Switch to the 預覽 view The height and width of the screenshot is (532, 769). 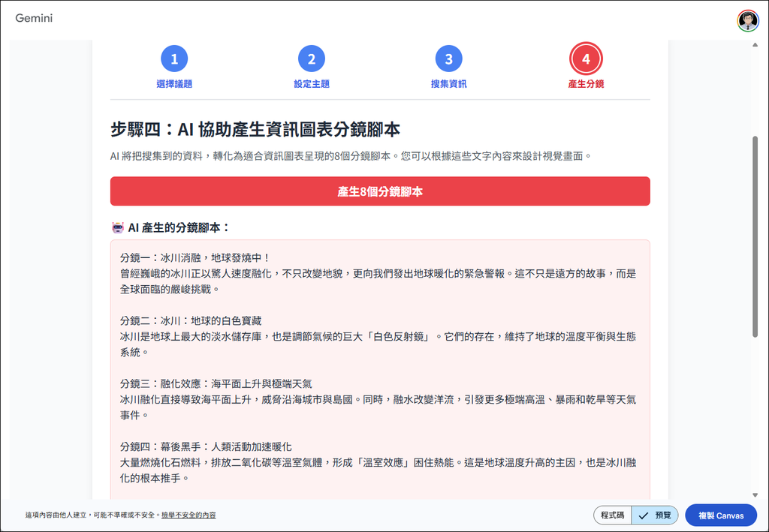(655, 515)
